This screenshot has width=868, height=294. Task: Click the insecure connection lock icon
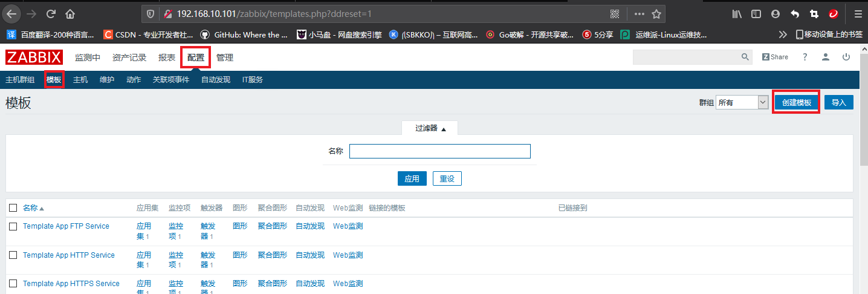click(x=167, y=13)
